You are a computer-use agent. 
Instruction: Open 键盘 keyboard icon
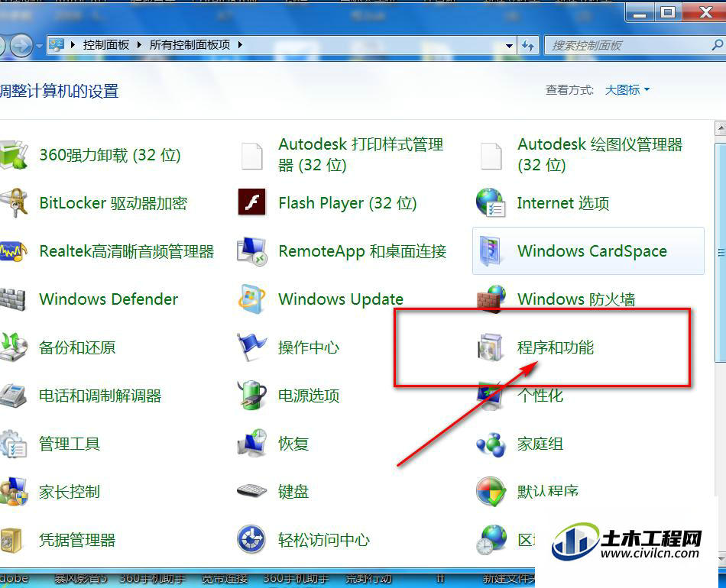pyautogui.click(x=252, y=490)
